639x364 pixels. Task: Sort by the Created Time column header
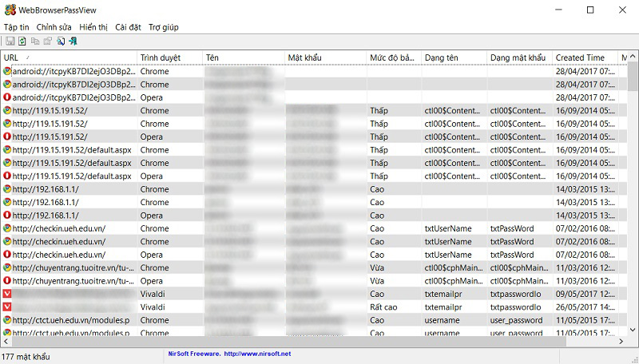click(x=585, y=57)
